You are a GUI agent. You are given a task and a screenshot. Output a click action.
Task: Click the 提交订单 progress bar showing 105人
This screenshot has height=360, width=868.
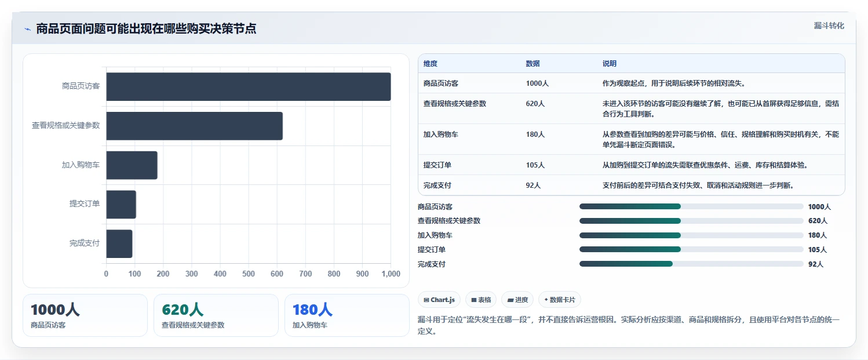coord(691,250)
